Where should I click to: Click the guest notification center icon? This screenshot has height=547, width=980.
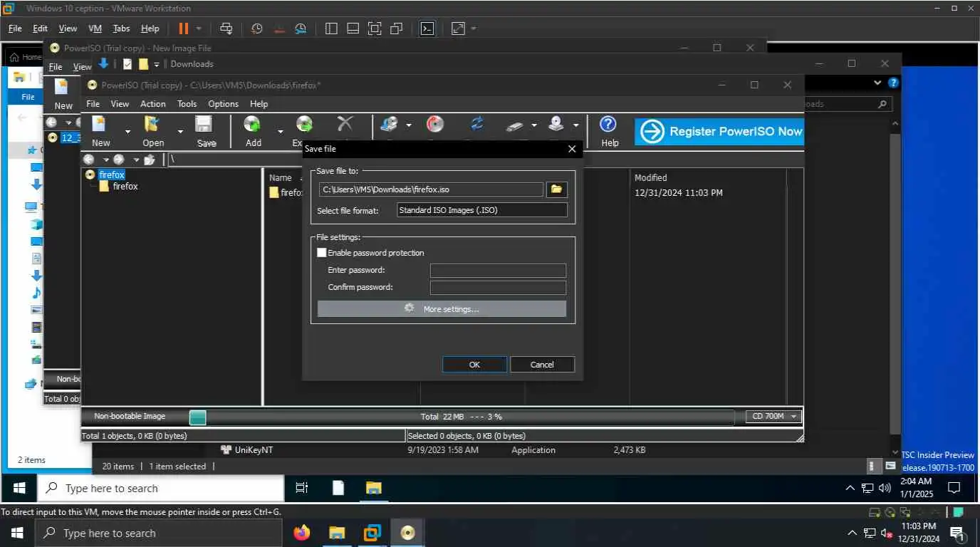tap(954, 489)
